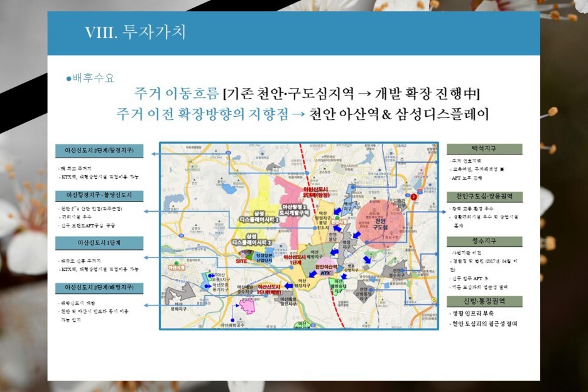Click the blue "주거 이동흐름" headline text
Screen dimensions: 588x392
(177, 93)
